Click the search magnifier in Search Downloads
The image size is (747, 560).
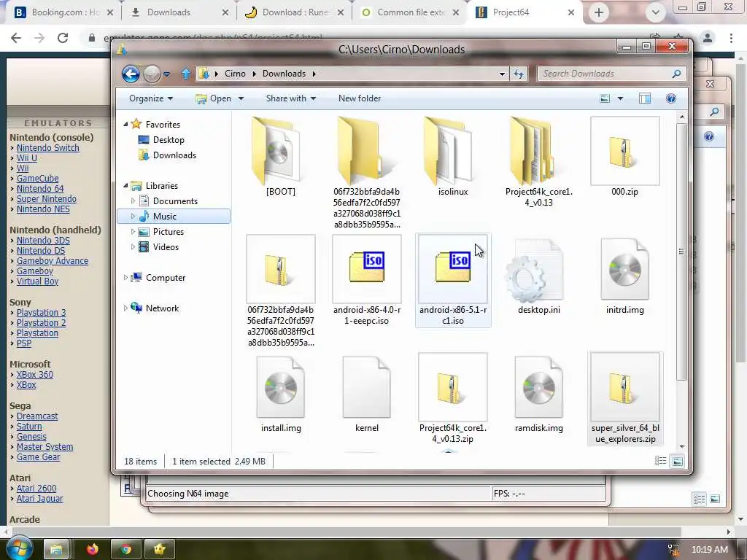click(x=676, y=74)
